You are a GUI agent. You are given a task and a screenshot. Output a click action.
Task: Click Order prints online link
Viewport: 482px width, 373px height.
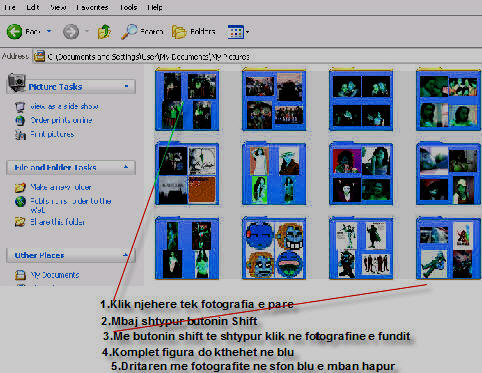(61, 120)
